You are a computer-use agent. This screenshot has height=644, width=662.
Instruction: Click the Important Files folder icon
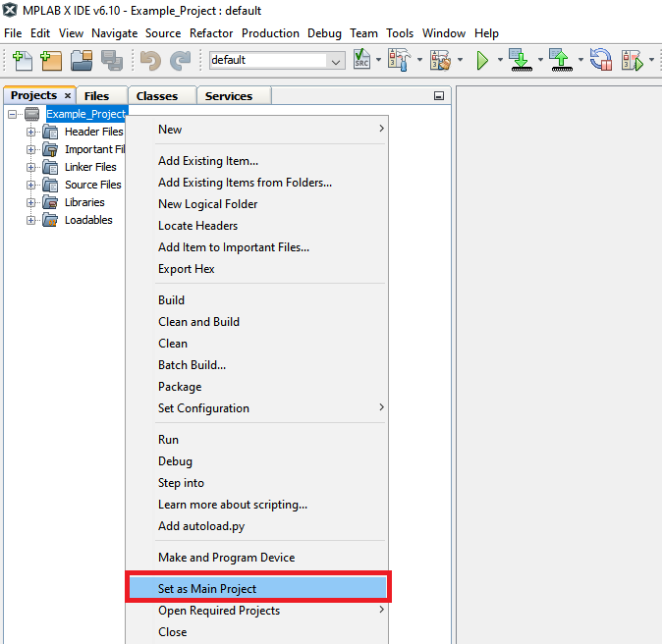(50, 149)
